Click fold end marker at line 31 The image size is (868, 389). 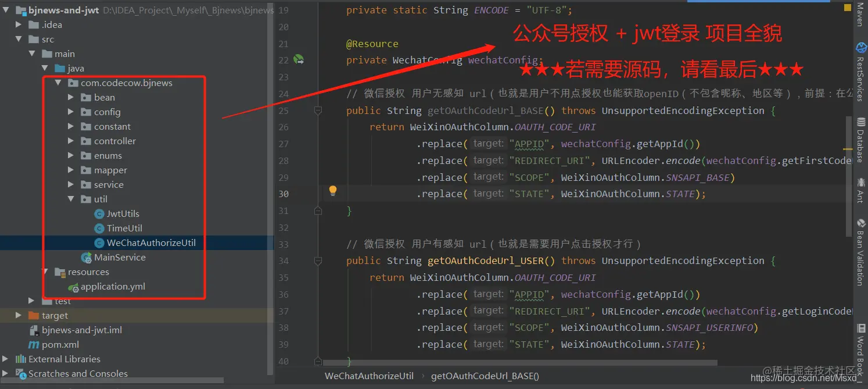[x=318, y=210]
